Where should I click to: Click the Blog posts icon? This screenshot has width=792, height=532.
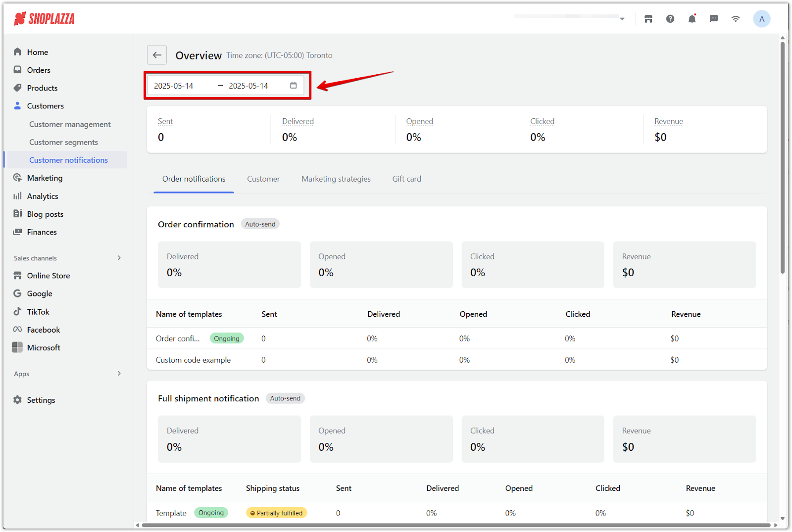click(17, 214)
